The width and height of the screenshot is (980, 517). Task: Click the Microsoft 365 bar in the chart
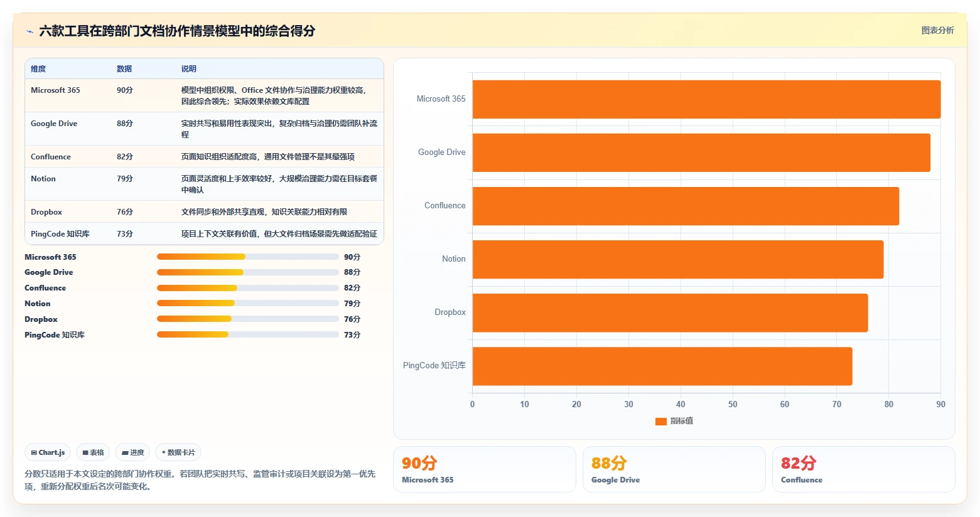click(706, 99)
